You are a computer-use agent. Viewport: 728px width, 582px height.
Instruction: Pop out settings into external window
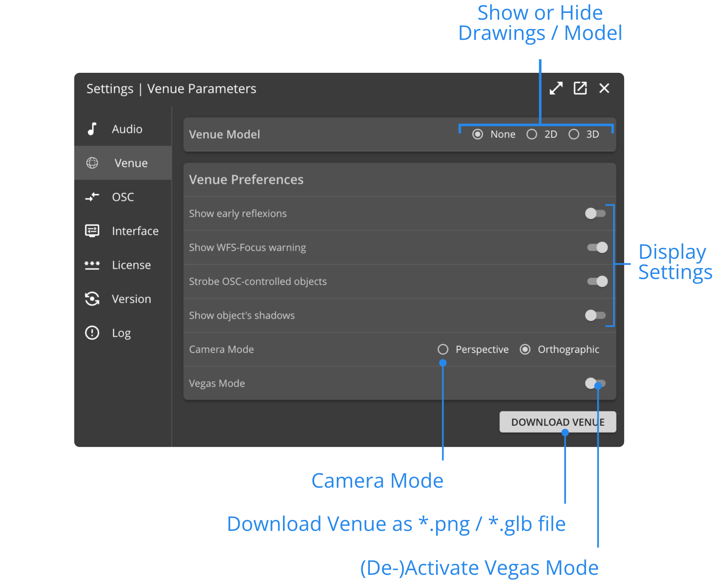click(580, 88)
